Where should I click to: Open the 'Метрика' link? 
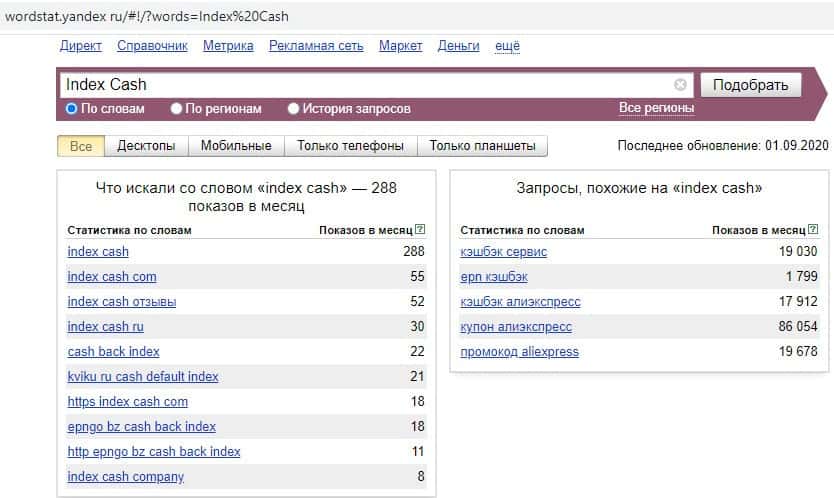228,46
